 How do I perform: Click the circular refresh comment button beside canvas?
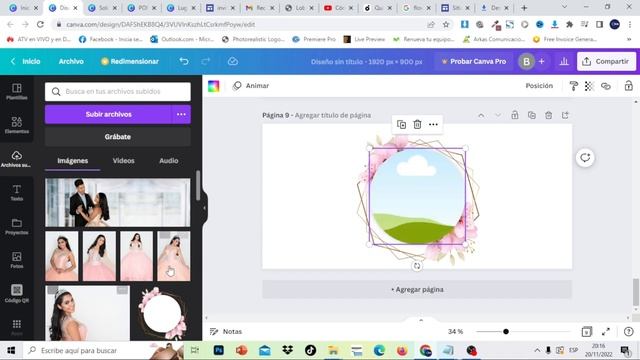point(585,158)
